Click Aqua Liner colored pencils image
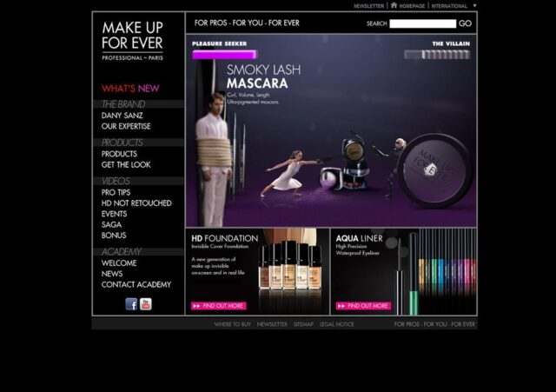This screenshot has height=392, width=556. pos(447,271)
